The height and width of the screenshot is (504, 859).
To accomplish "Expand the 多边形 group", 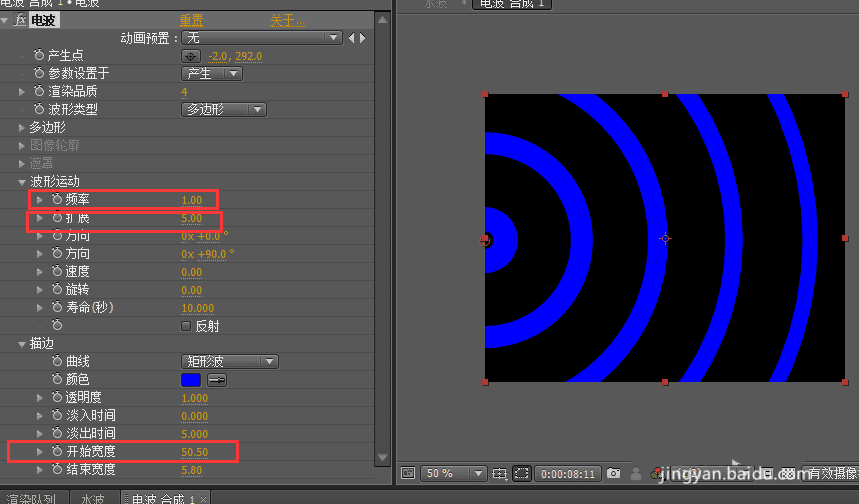I will (x=21, y=128).
